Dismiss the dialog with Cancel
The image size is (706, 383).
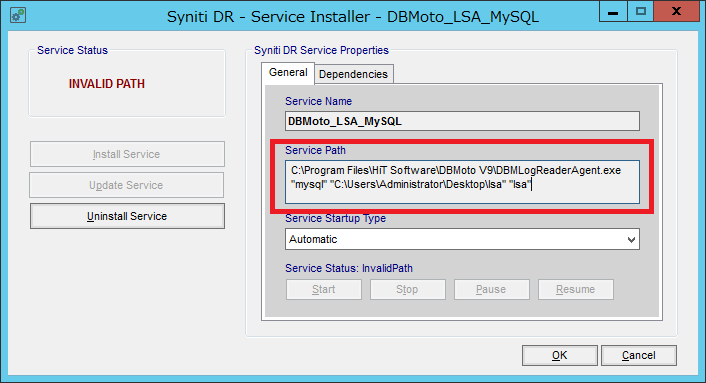click(x=638, y=356)
